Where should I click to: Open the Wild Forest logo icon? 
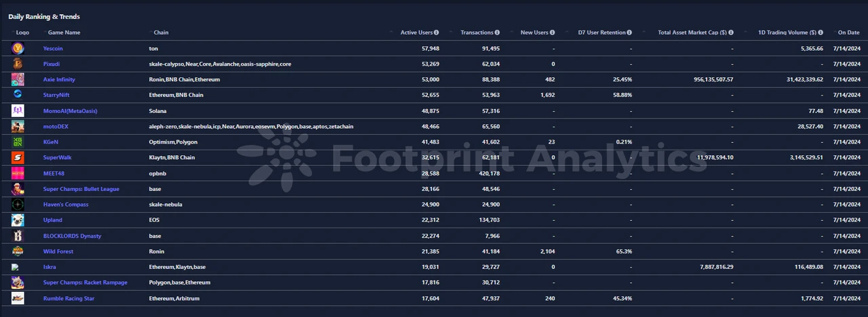[x=18, y=251]
